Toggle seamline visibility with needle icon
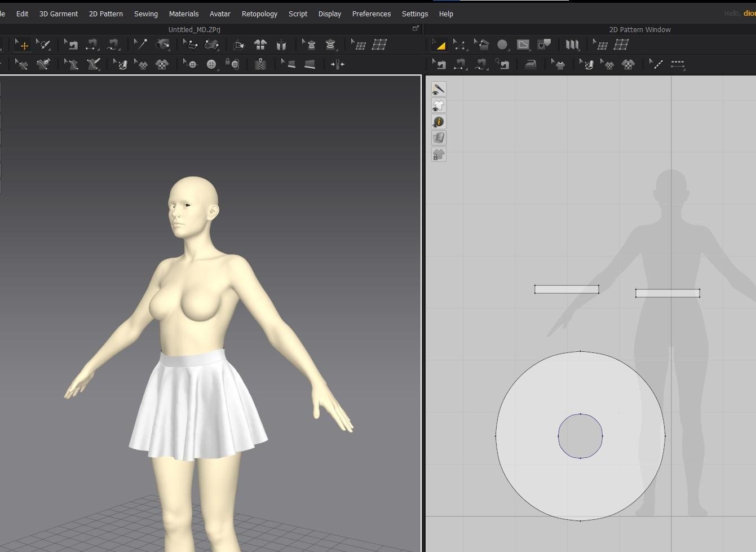This screenshot has width=756, height=552. [439, 89]
